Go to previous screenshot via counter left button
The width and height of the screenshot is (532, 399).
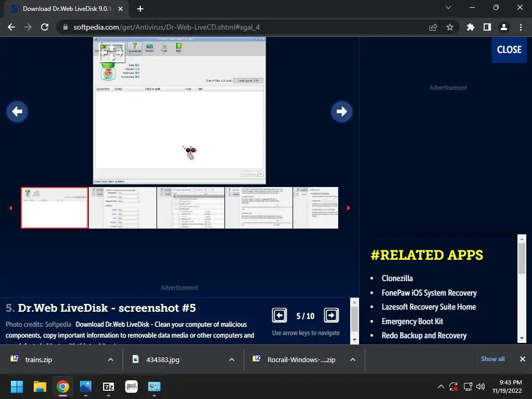point(279,315)
